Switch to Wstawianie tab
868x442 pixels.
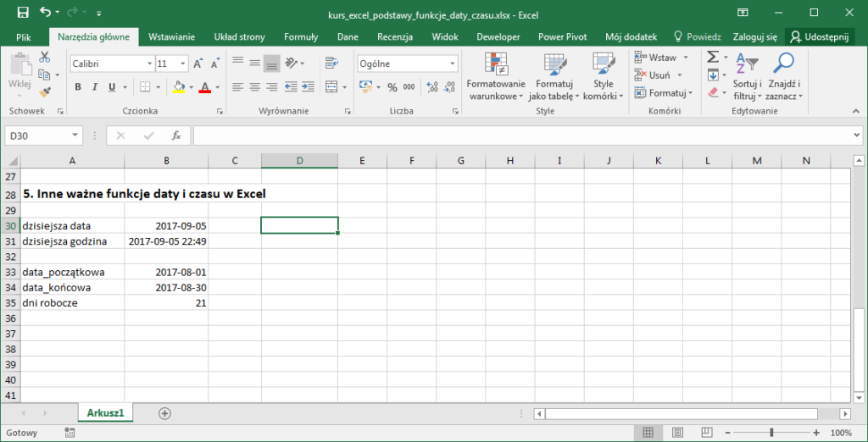pos(171,37)
